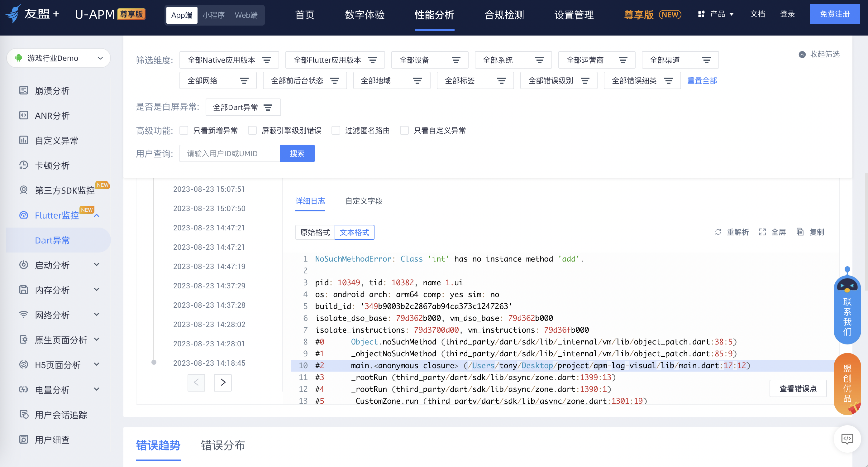
Task: Collapse the Flutter监控 section chevron
Action: (97, 215)
